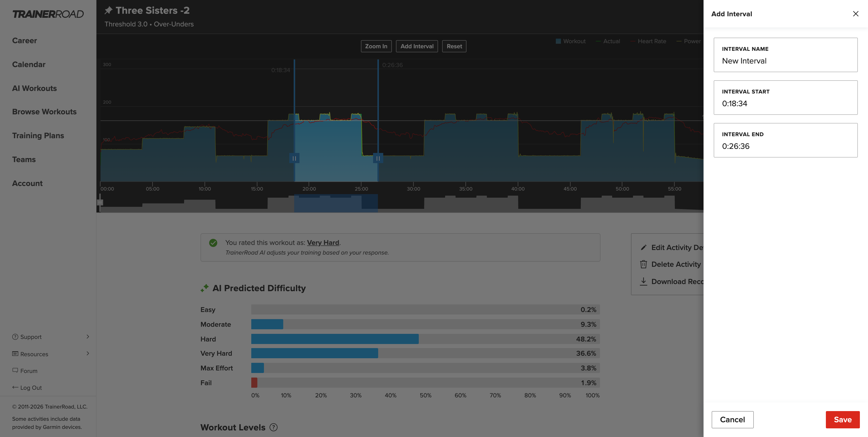Click the Download Record arrow icon
The image size is (868, 437).
click(x=644, y=281)
